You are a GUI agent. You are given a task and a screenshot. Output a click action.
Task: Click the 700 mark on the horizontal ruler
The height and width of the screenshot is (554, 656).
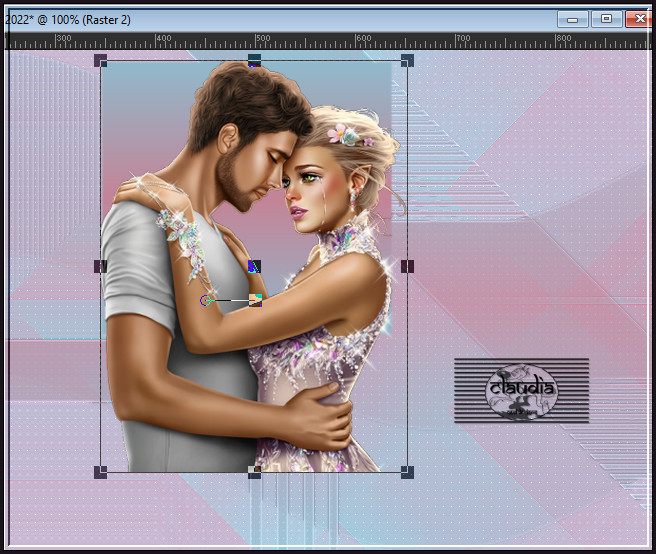tap(463, 38)
